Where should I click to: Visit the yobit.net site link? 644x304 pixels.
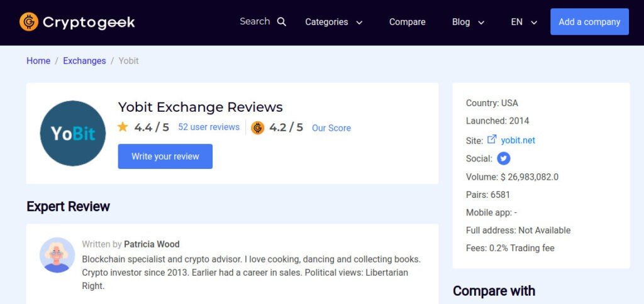[518, 140]
